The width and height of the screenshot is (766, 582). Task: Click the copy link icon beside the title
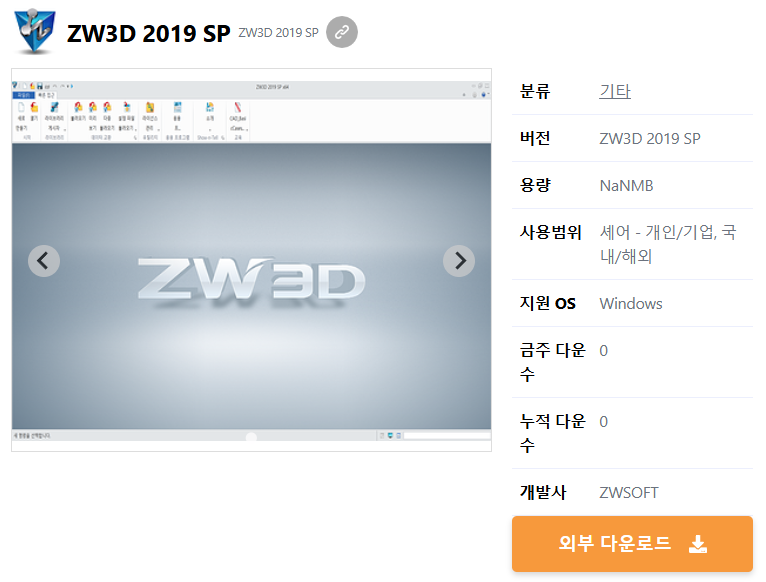coord(341,32)
